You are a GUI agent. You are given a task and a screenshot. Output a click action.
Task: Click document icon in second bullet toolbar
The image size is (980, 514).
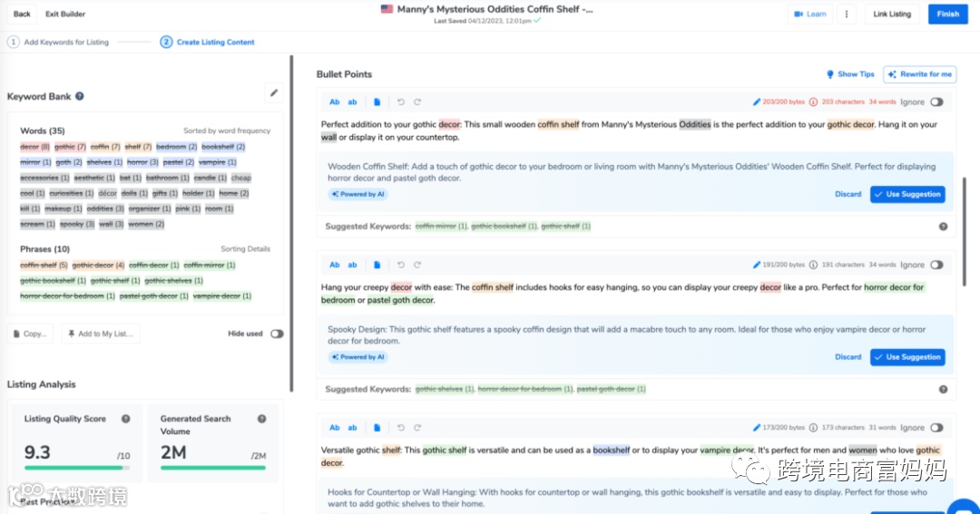coord(377,265)
